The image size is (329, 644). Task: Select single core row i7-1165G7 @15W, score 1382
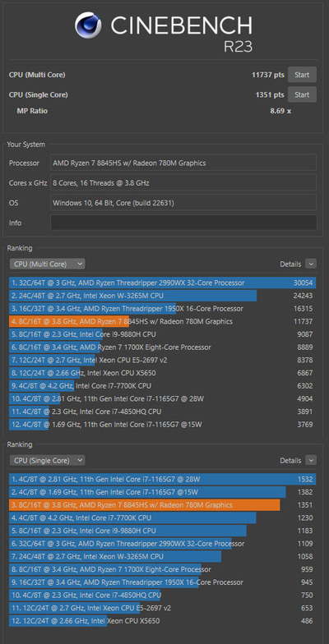pos(163,492)
